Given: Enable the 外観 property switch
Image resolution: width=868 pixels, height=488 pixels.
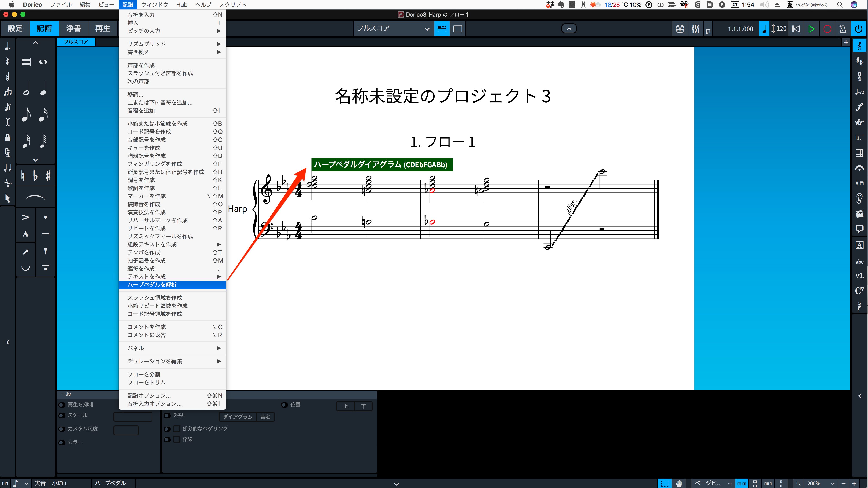Looking at the screenshot, I should click(x=167, y=416).
